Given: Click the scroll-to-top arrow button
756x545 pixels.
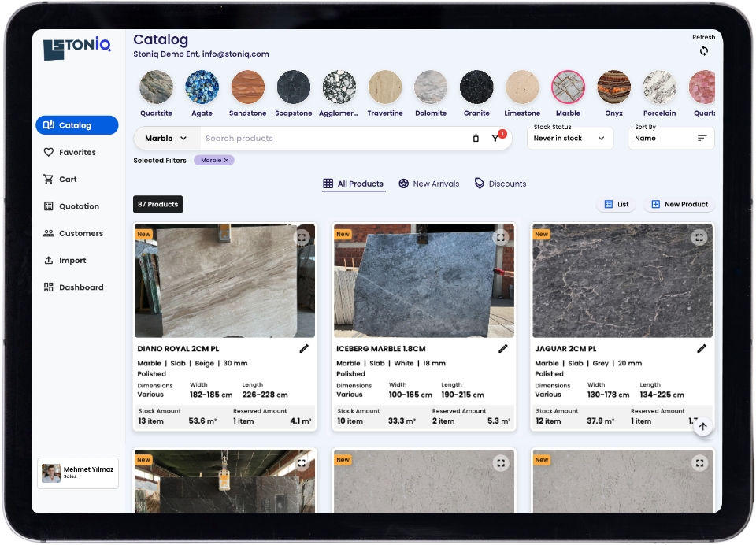Looking at the screenshot, I should (x=703, y=427).
